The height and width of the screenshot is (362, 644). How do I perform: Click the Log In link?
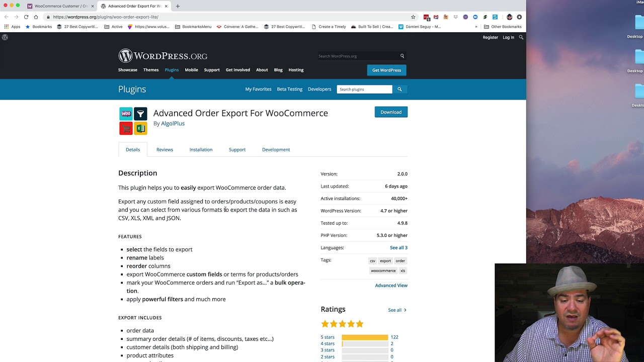pyautogui.click(x=509, y=37)
